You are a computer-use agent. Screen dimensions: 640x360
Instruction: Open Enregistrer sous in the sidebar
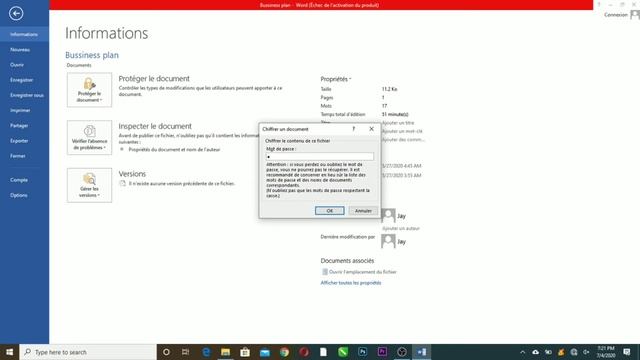tap(27, 95)
